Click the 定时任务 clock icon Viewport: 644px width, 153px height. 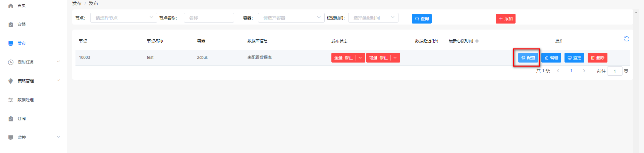point(11,62)
